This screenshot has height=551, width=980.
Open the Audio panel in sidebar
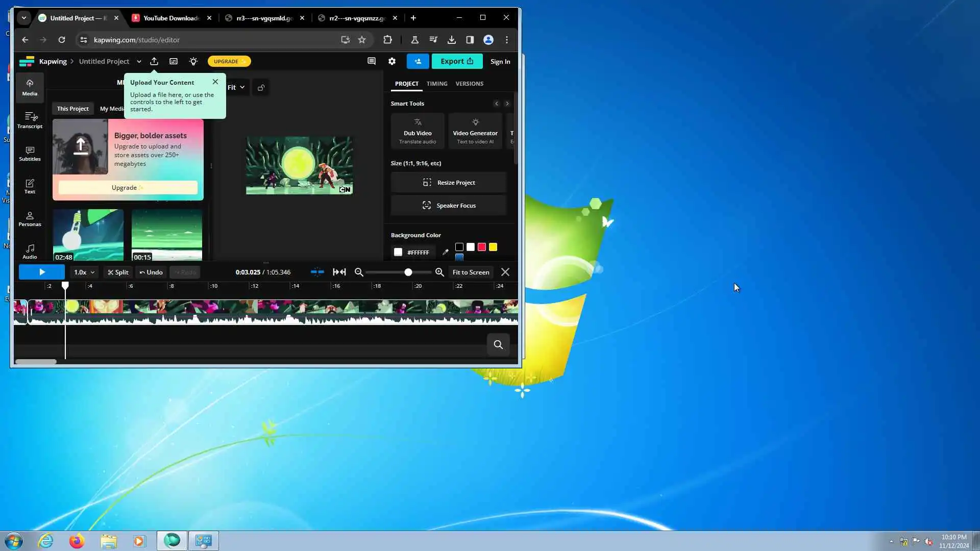30,251
